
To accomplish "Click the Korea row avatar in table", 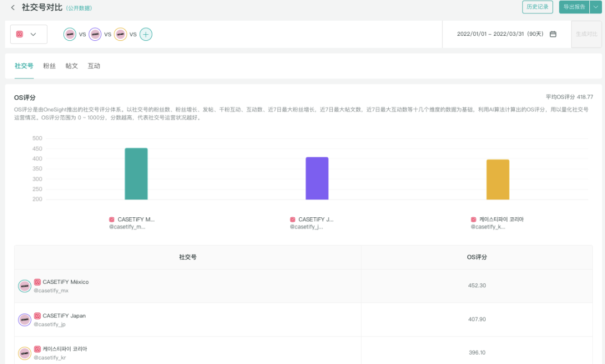I will [25, 353].
